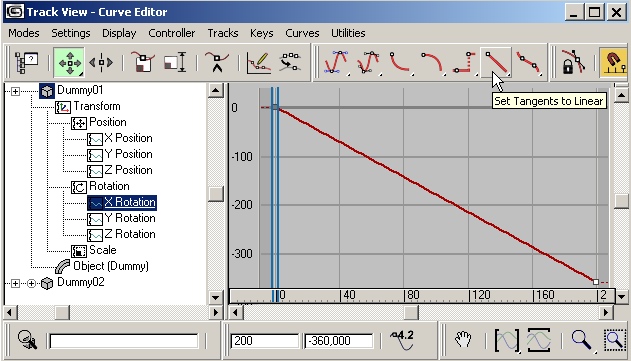
Task: Toggle the Lock Selection icon
Action: click(573, 62)
